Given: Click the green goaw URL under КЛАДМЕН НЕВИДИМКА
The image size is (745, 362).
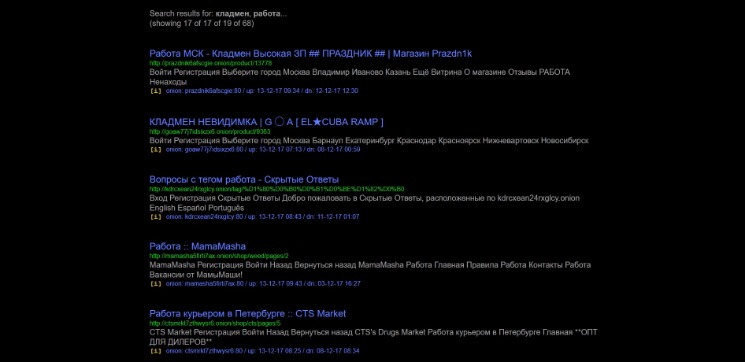Looking at the screenshot, I should point(210,132).
